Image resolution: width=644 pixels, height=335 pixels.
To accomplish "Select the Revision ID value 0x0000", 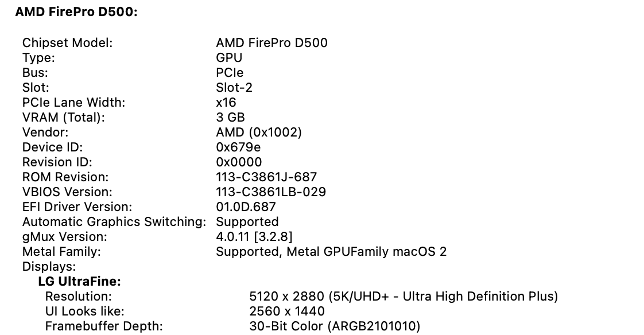I will point(239,162).
